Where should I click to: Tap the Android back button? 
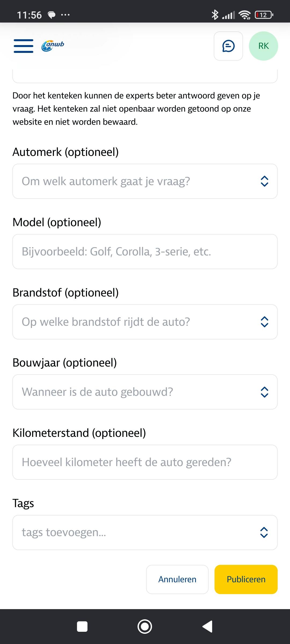[207, 627]
